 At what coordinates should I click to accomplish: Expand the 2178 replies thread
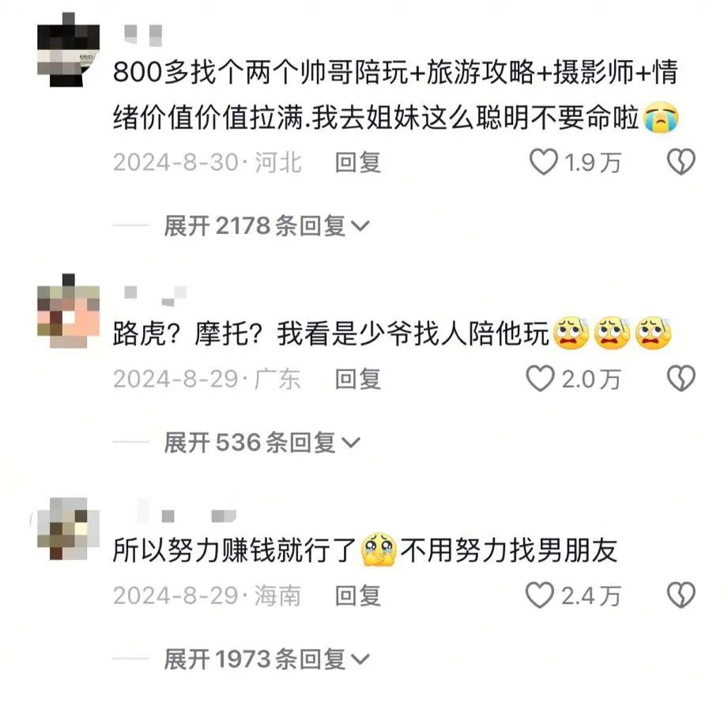267,226
